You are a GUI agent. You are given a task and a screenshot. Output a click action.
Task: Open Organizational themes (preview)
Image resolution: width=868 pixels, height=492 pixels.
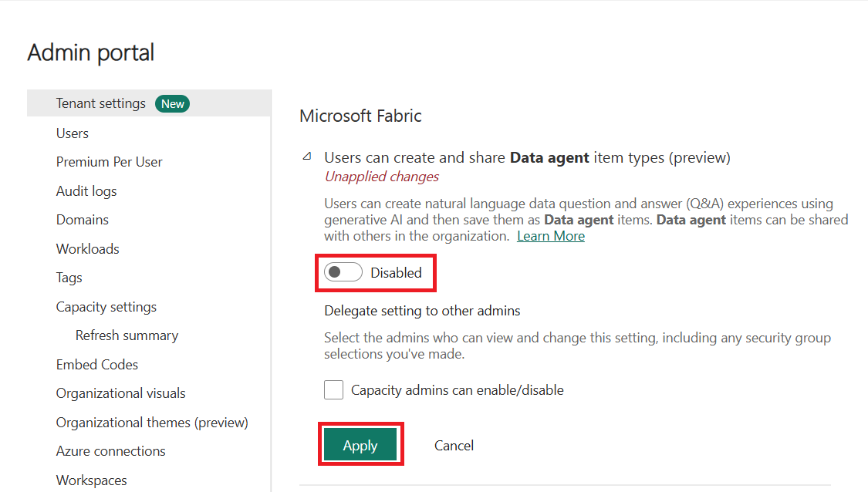[x=152, y=423]
